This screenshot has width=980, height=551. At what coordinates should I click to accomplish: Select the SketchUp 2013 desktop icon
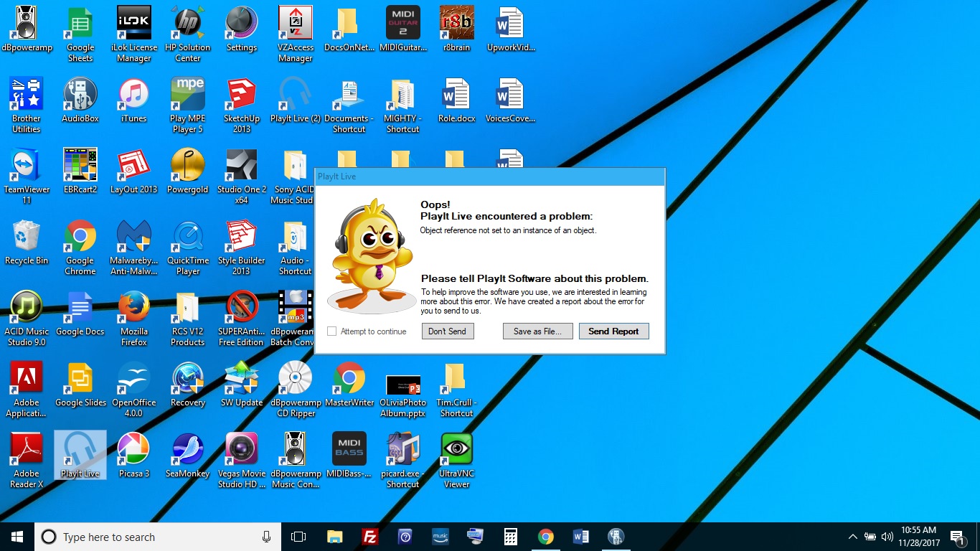point(242,105)
